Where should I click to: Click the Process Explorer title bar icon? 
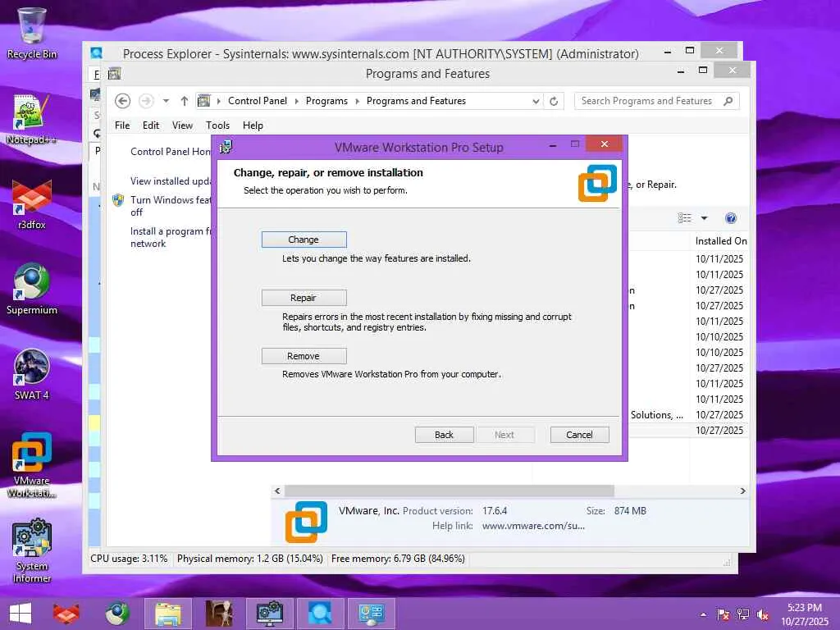pos(97,53)
